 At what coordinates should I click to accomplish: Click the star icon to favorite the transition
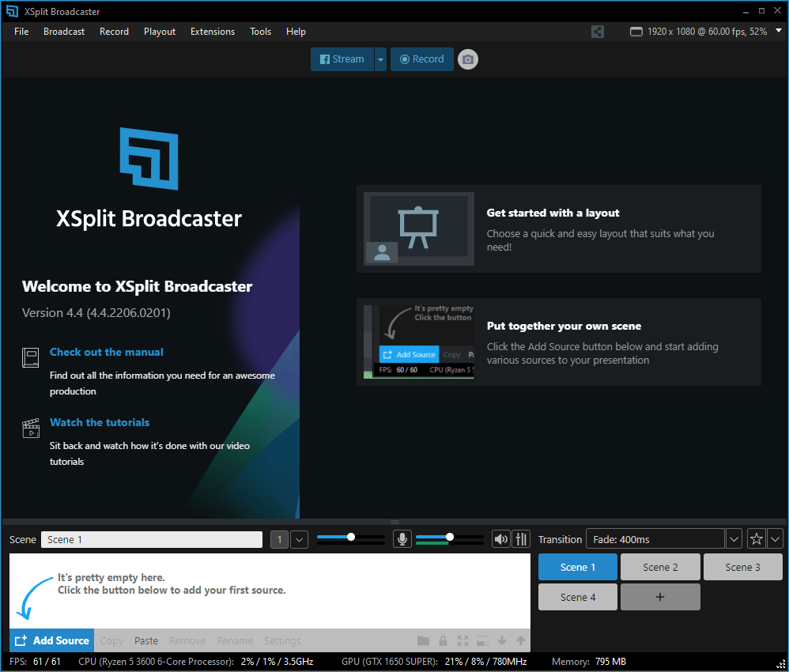point(756,538)
